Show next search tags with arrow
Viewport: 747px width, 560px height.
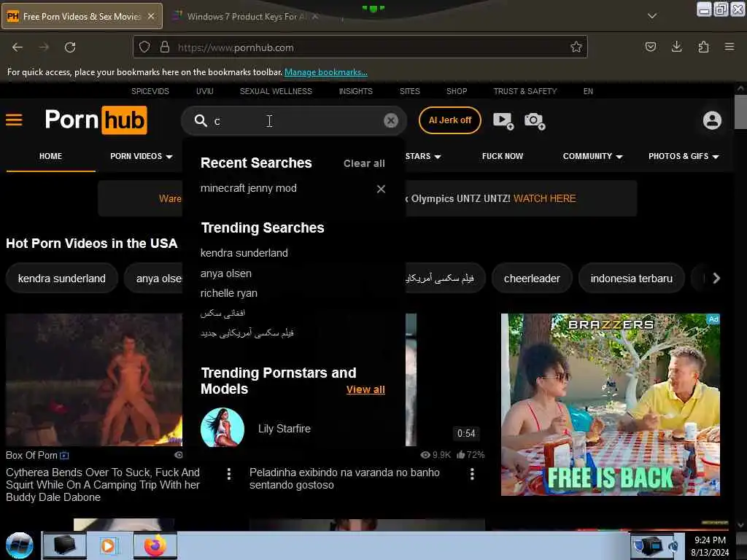[716, 278]
